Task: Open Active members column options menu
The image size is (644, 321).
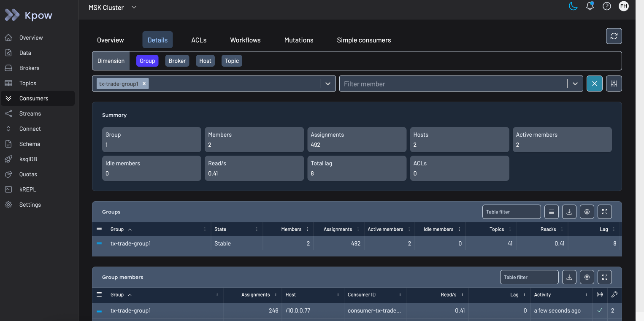Action: (409, 229)
